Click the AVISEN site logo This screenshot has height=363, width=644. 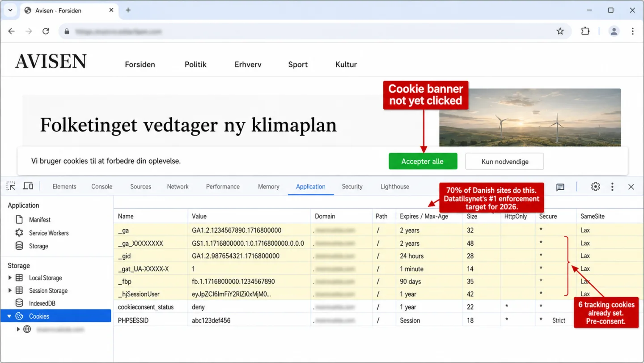(x=51, y=61)
